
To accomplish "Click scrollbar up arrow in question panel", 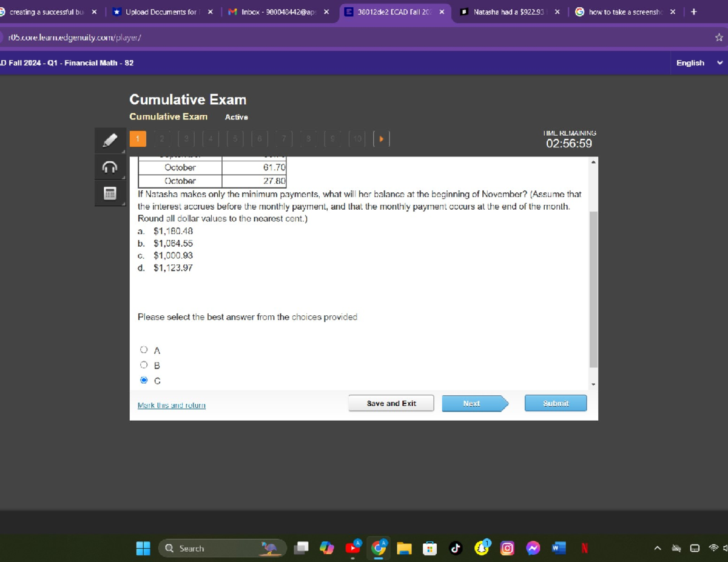I will coord(593,162).
